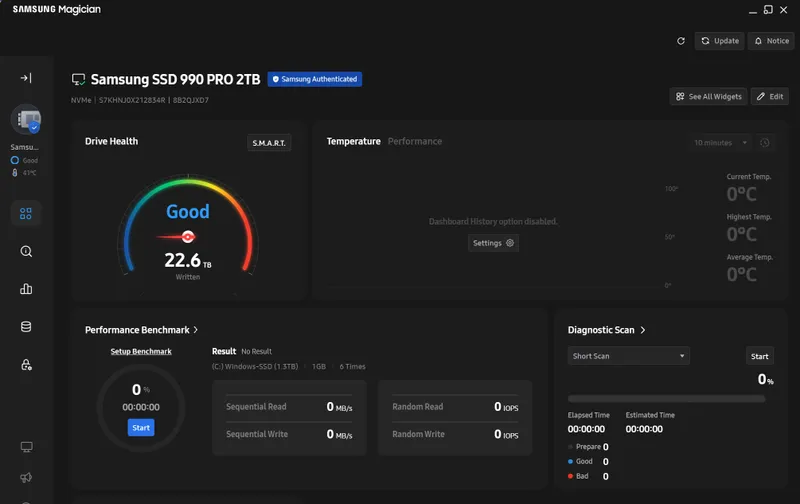This screenshot has width=800, height=504.
Task: Click the '(C:) Windows-SSD (1.3TB)' benchmark target
Action: [x=255, y=366]
